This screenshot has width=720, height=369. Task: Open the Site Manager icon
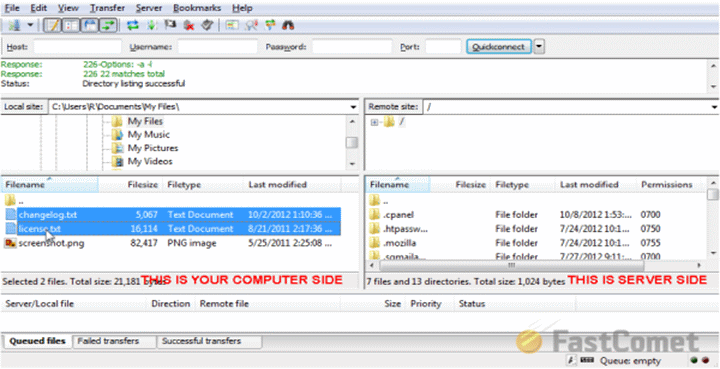[14, 25]
